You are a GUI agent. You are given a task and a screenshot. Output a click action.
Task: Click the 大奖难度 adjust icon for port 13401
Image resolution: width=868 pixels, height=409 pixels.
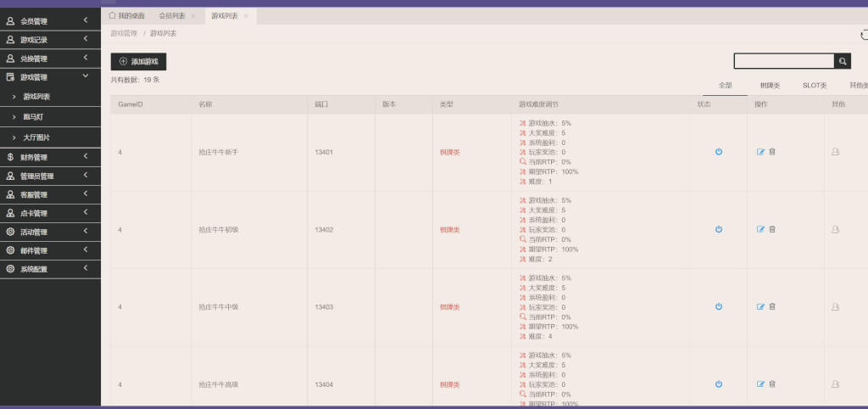tap(522, 133)
